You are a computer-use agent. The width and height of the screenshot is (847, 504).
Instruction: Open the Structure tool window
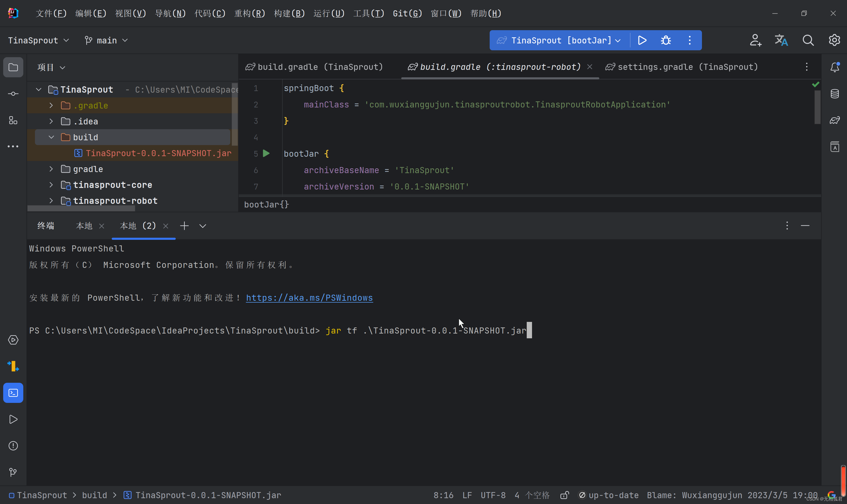(x=13, y=120)
